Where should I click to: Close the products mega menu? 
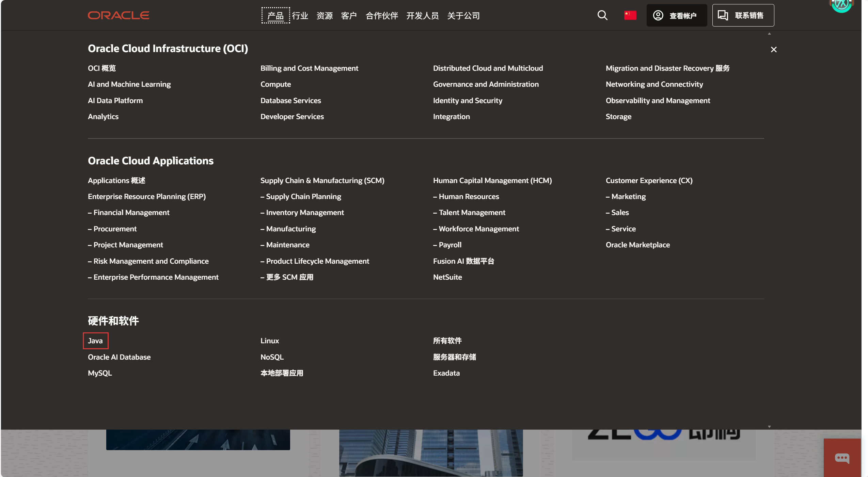point(773,50)
